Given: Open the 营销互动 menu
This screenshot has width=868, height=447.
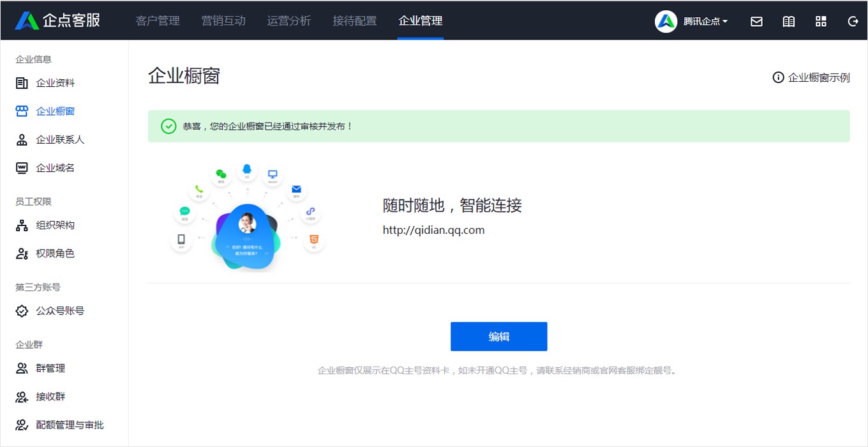Looking at the screenshot, I should pos(223,20).
